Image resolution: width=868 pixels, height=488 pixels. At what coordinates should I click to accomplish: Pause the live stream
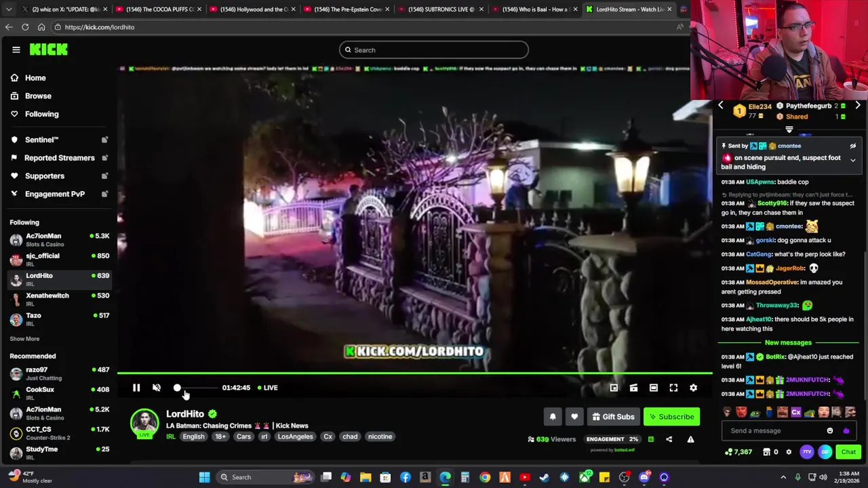(x=136, y=388)
